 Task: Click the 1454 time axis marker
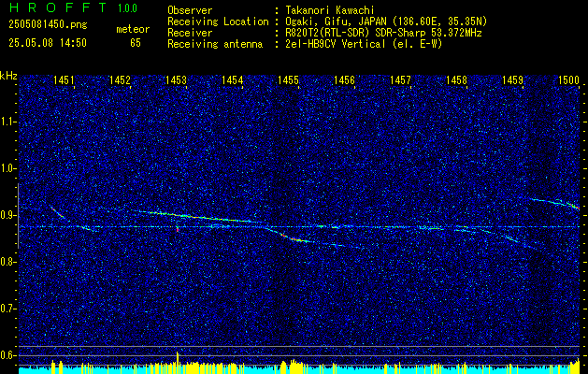(232, 79)
